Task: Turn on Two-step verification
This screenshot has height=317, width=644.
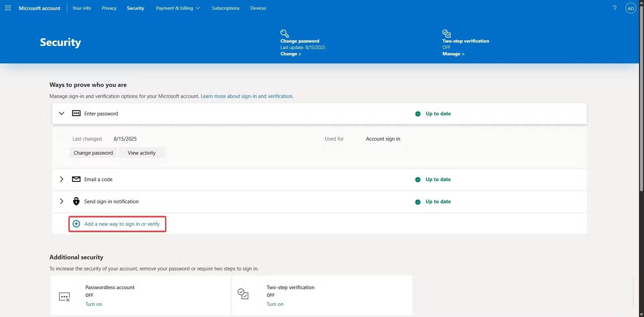Action: pyautogui.click(x=275, y=304)
